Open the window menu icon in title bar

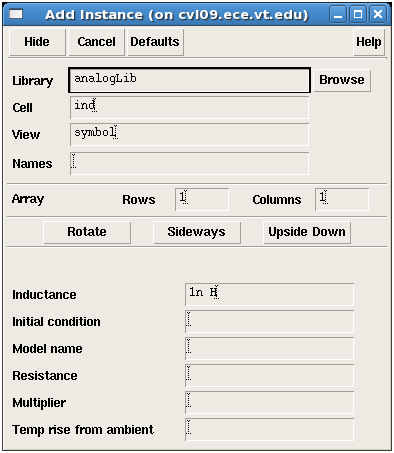pos(16,14)
